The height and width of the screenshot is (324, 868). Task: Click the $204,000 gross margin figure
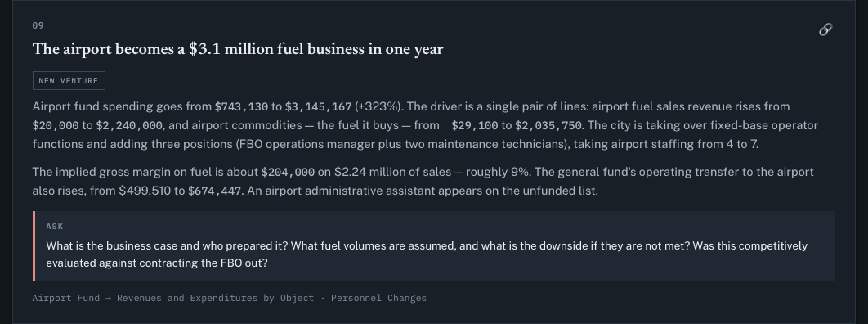click(x=288, y=173)
